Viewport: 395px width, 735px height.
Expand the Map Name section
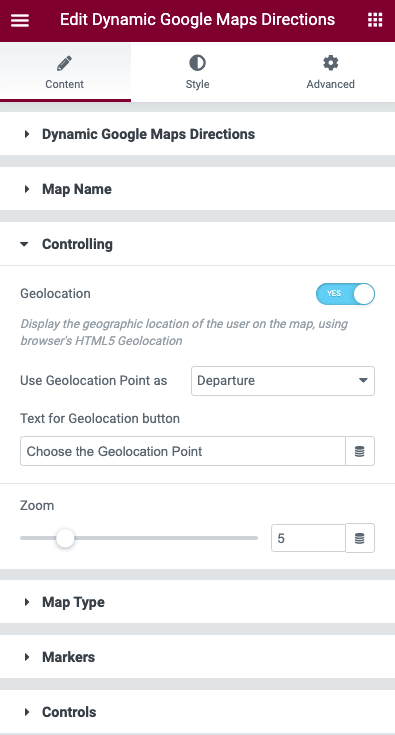[x=197, y=189]
